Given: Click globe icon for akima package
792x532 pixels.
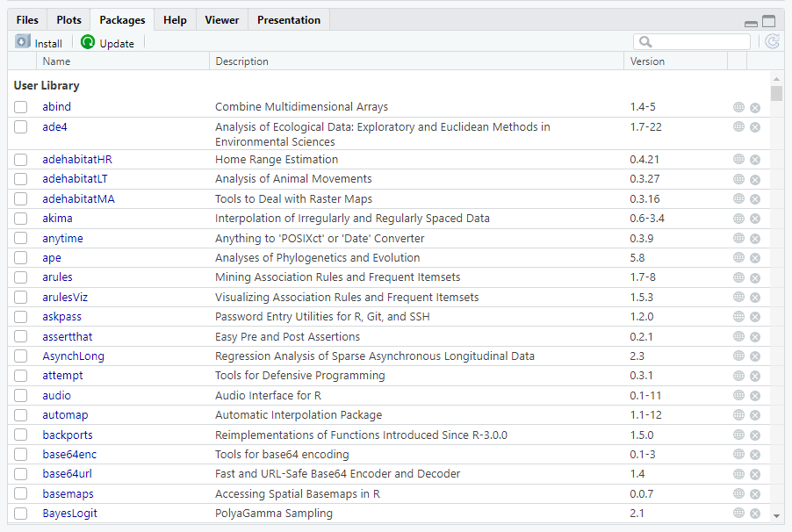Looking at the screenshot, I should pos(738,219).
